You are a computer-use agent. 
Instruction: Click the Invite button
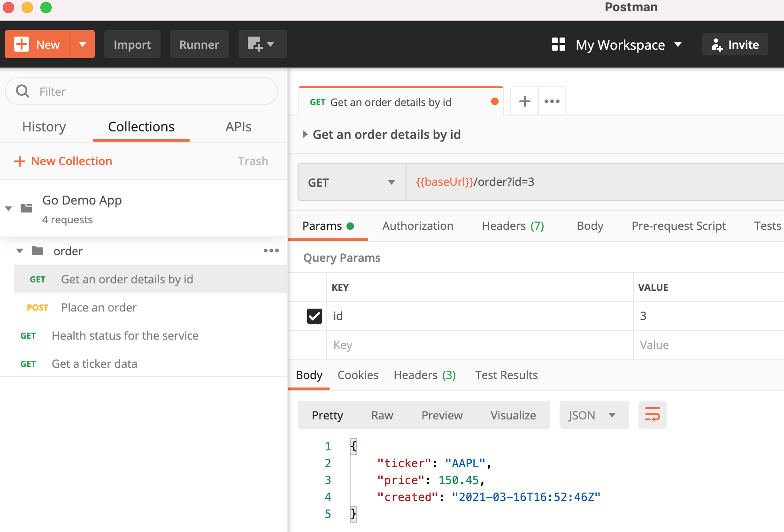[735, 44]
